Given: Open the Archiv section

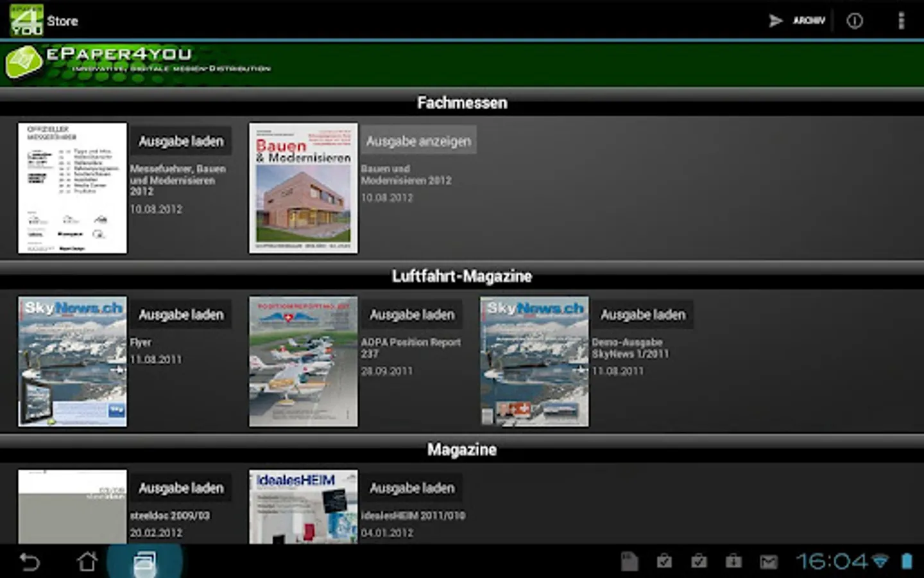Looking at the screenshot, I should click(x=798, y=21).
